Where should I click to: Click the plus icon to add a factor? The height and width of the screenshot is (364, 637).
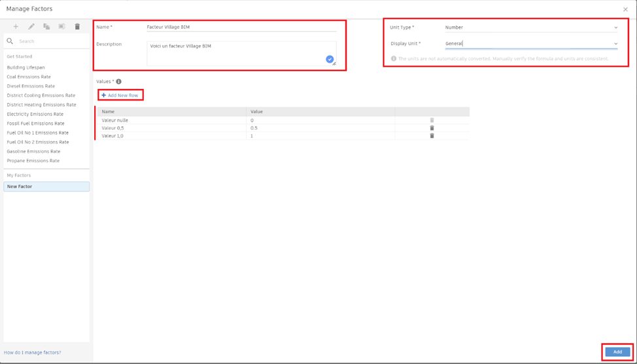pyautogui.click(x=16, y=27)
